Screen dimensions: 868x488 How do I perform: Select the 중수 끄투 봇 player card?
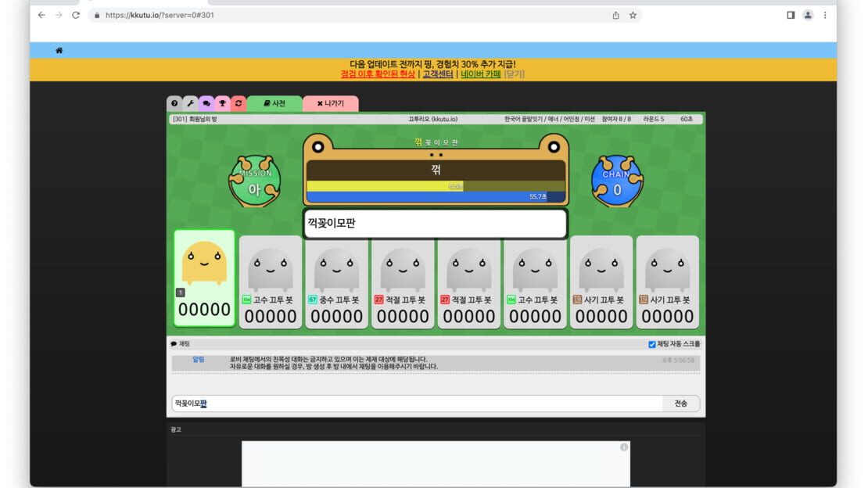pos(336,282)
